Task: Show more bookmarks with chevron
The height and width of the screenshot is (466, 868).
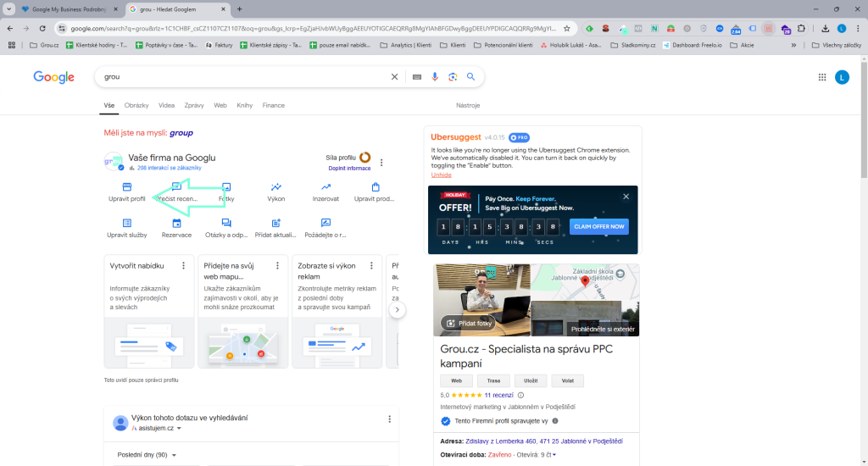Action: pyautogui.click(x=793, y=45)
